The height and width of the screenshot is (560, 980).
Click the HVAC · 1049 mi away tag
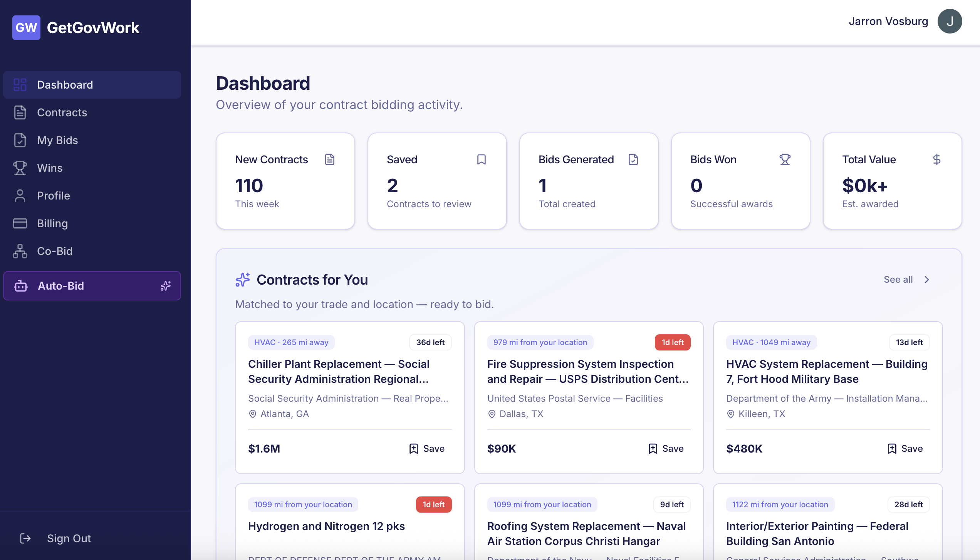pyautogui.click(x=771, y=342)
